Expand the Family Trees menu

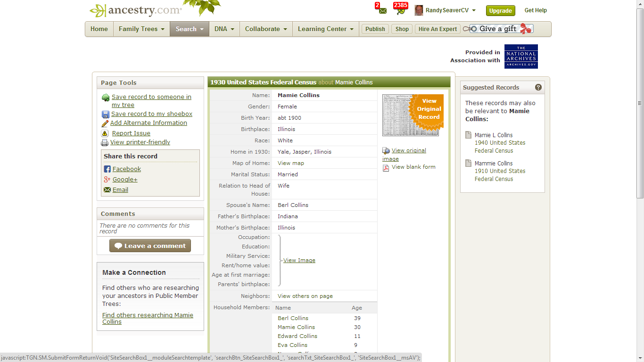click(141, 29)
